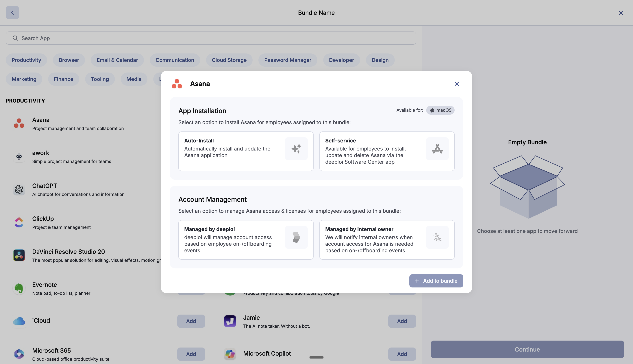This screenshot has height=364, width=633.
Task: Click Add to bundle button
Action: (x=436, y=281)
